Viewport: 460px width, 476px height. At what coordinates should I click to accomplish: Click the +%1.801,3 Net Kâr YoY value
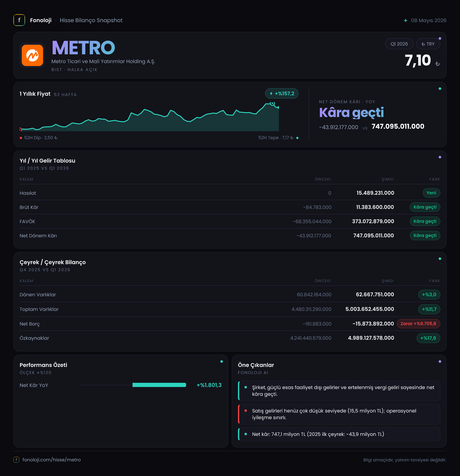coord(209,385)
